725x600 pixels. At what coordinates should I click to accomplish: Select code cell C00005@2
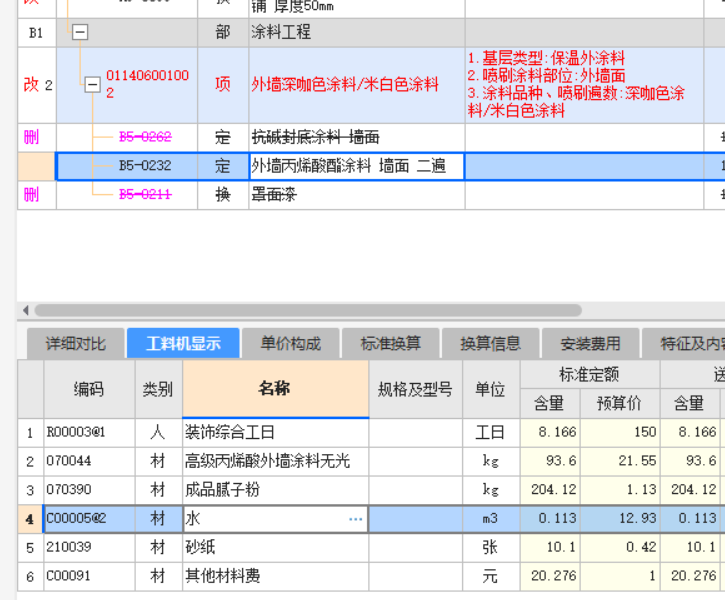pos(89,519)
